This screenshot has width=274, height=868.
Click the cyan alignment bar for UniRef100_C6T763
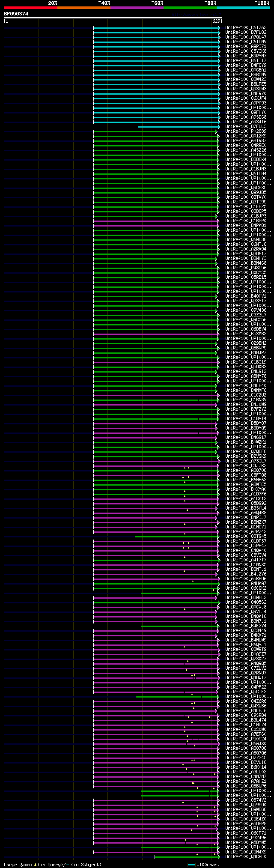click(x=157, y=28)
